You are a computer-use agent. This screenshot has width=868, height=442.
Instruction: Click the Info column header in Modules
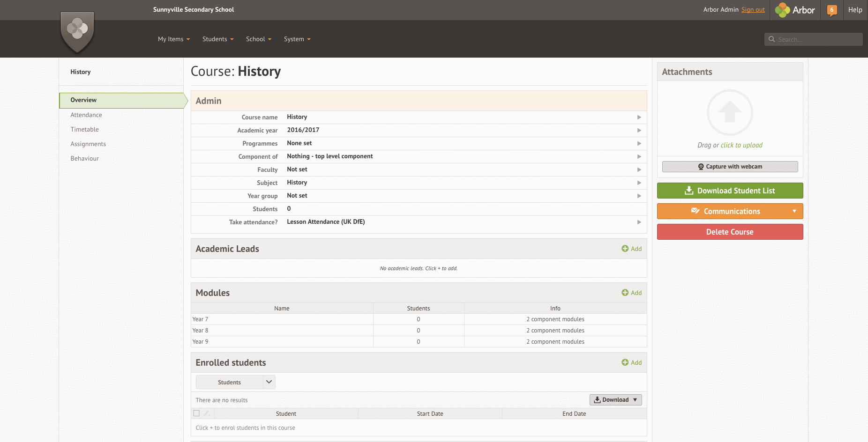(x=555, y=309)
